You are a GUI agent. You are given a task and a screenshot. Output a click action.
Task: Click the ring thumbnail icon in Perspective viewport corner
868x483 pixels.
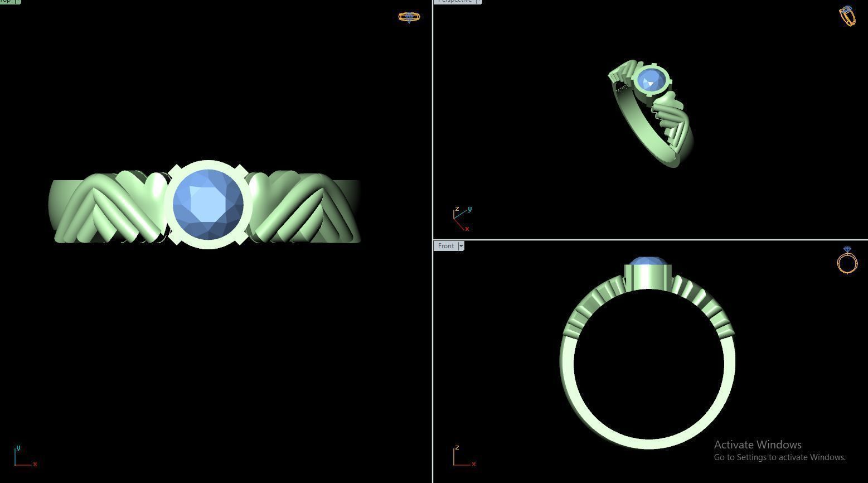[847, 16]
